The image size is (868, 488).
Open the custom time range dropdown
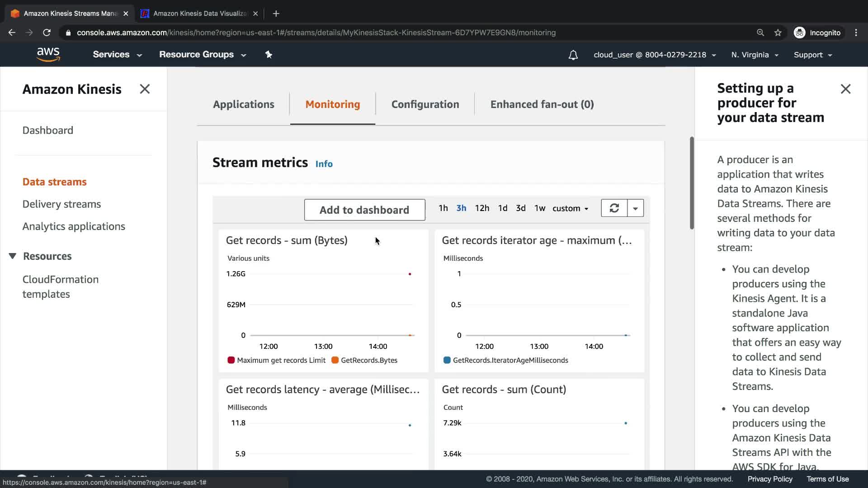(570, 208)
